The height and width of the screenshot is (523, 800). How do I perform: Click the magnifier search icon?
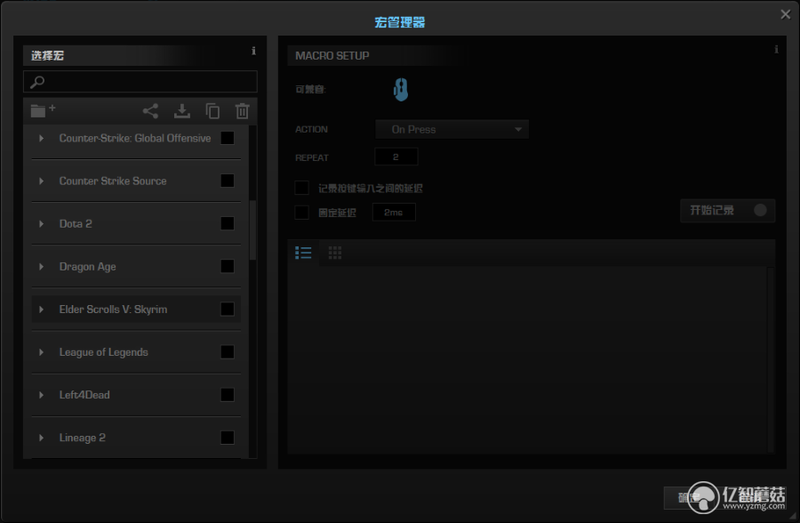(x=37, y=82)
